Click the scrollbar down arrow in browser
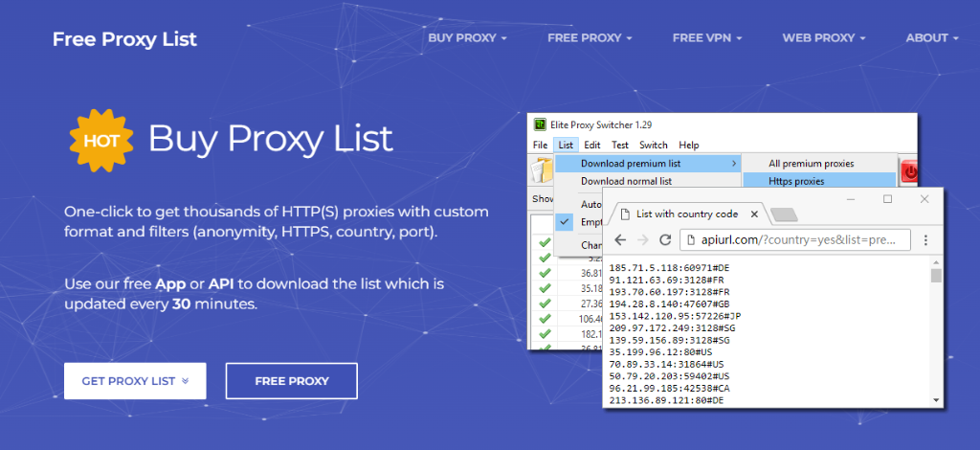Screen dimensions: 980x450 pyautogui.click(x=936, y=400)
